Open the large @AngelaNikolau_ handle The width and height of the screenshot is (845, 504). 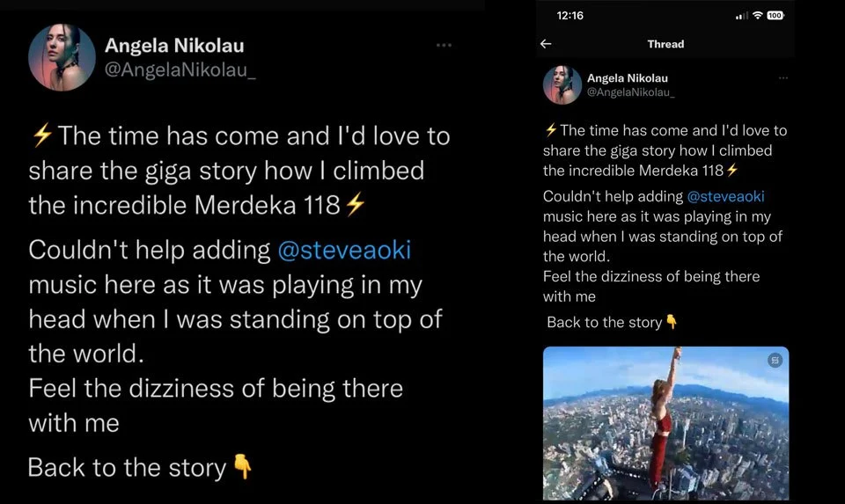point(180,69)
